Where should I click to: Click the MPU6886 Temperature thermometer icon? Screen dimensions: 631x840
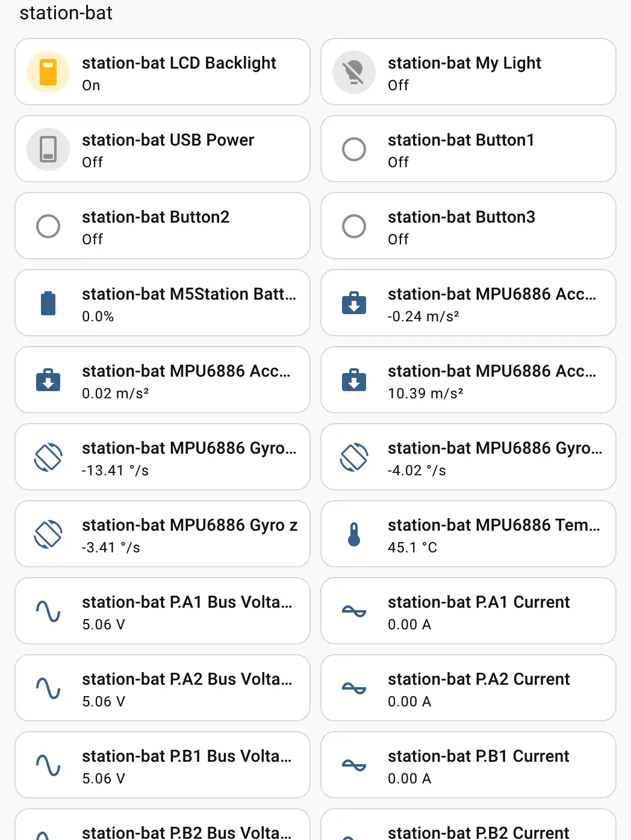tap(354, 534)
